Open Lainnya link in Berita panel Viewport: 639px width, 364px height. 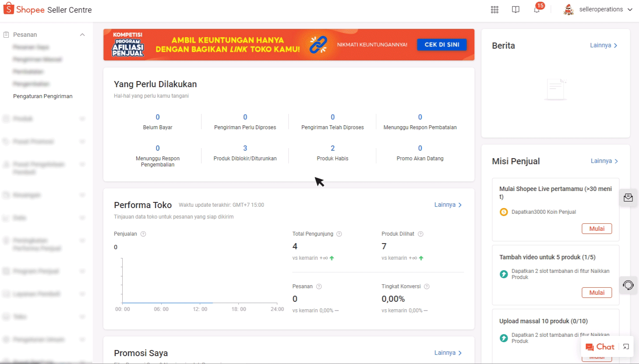[604, 45]
